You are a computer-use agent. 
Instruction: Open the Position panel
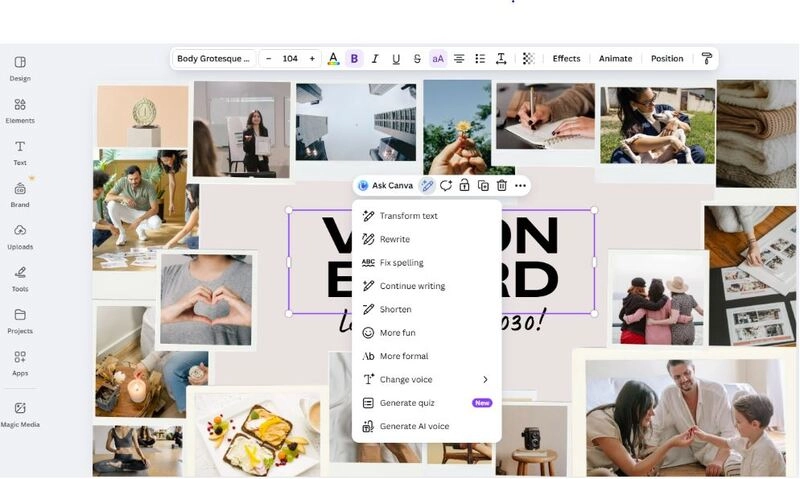pyautogui.click(x=667, y=59)
